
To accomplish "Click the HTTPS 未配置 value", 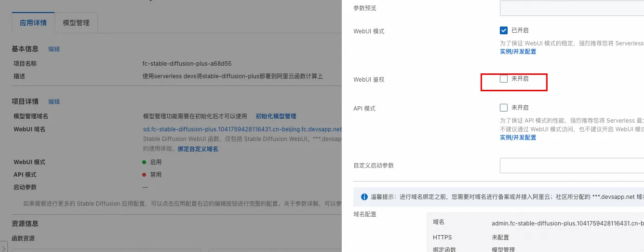I will click(500, 238).
